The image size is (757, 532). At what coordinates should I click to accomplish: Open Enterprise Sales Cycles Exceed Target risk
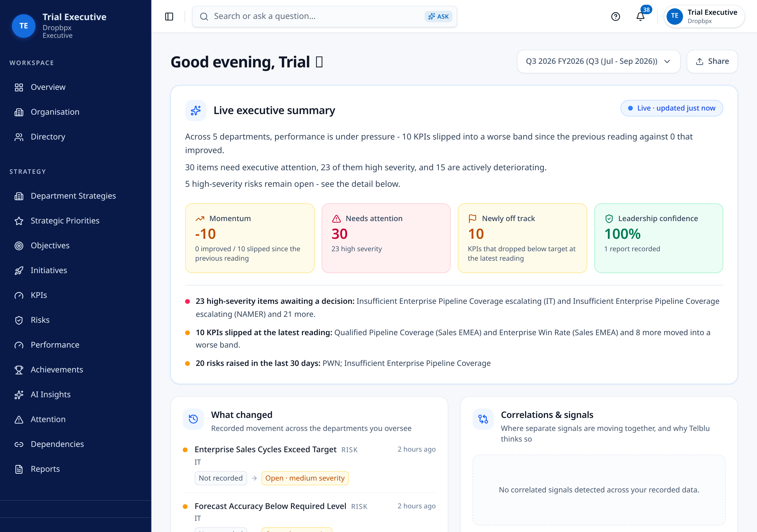(x=266, y=449)
